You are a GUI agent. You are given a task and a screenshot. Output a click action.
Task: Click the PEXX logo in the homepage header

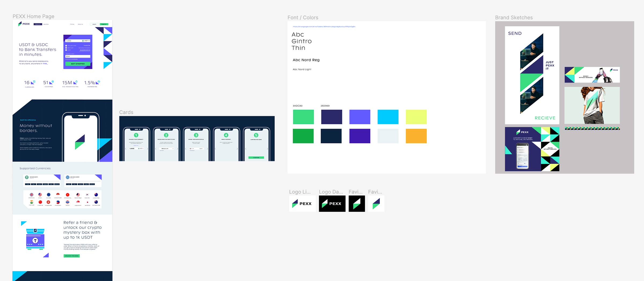pyautogui.click(x=24, y=24)
